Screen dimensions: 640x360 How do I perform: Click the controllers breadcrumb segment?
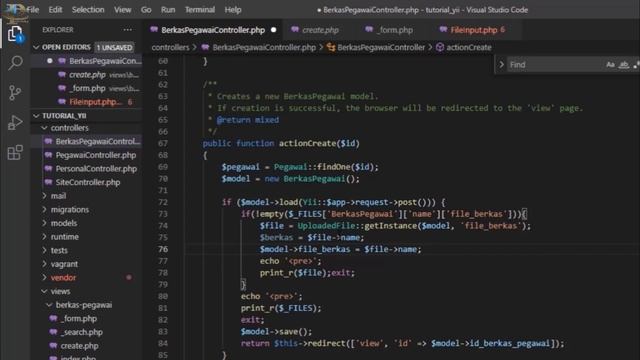coord(170,47)
